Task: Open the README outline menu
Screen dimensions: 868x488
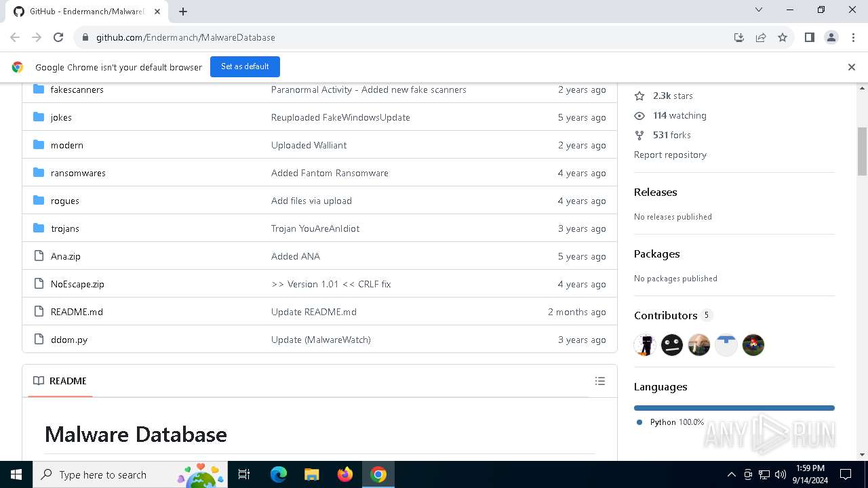Action: click(x=600, y=381)
